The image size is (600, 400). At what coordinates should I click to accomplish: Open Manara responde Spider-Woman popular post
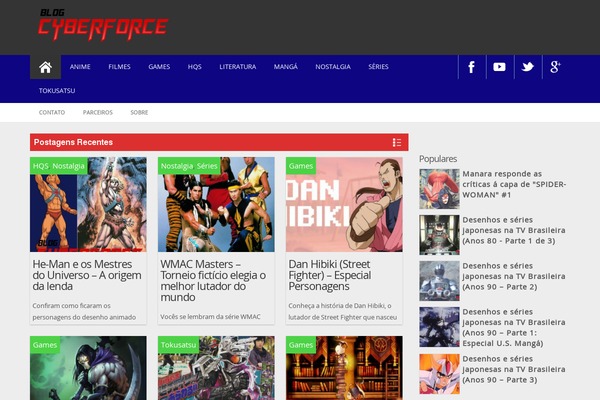pos(514,184)
